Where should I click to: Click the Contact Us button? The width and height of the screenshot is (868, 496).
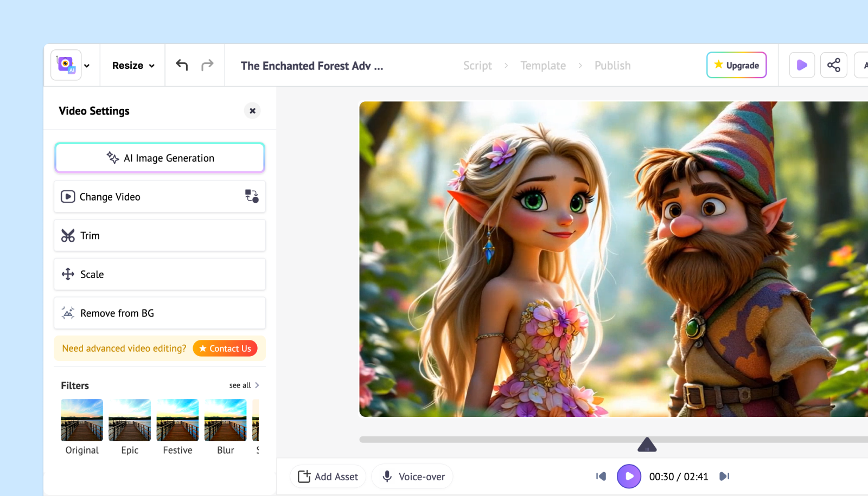pos(225,349)
